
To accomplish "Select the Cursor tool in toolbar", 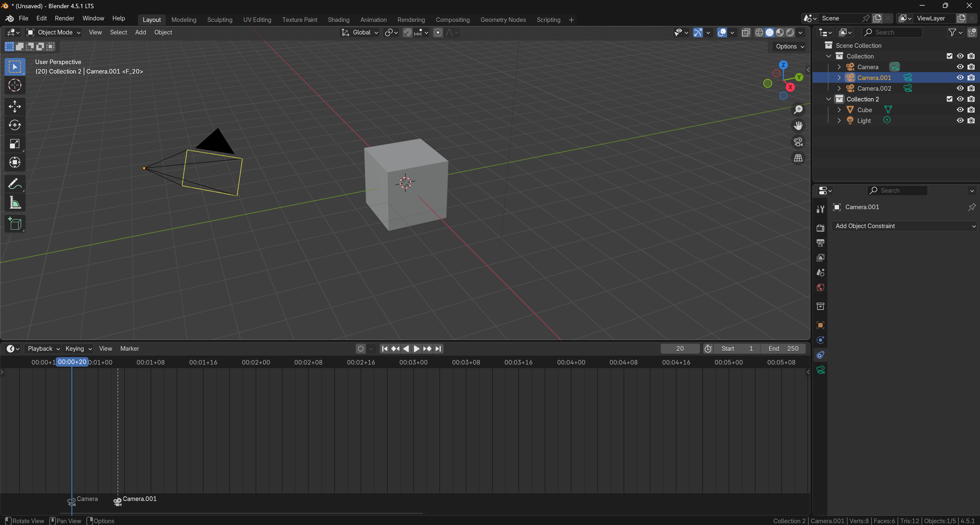I will pyautogui.click(x=15, y=85).
